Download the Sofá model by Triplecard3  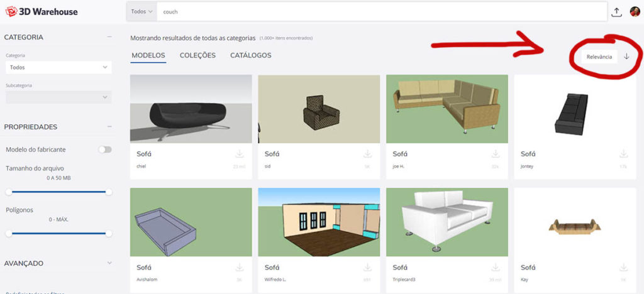[x=496, y=268]
